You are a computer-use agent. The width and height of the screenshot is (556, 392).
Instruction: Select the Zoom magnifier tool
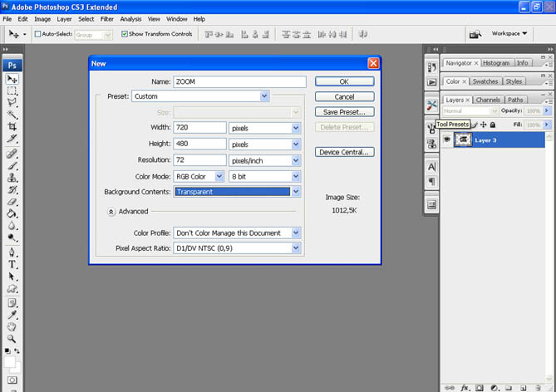[x=12, y=339]
